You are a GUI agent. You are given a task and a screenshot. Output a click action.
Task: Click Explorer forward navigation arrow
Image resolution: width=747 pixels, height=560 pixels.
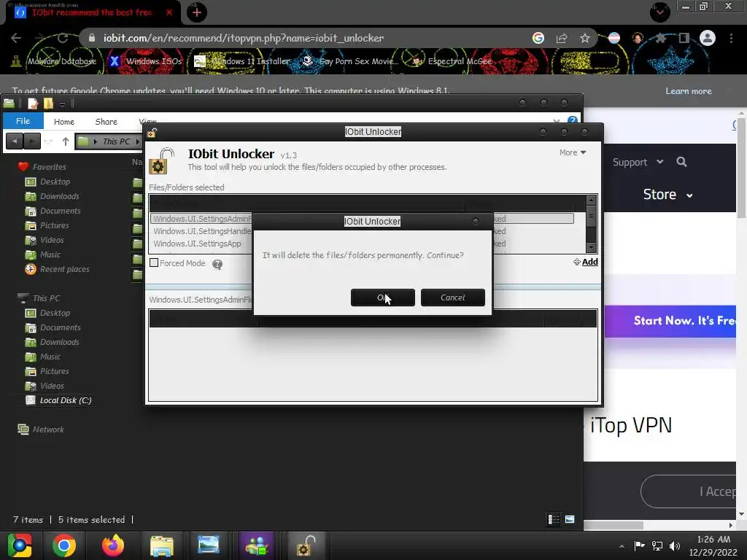pos(32,141)
